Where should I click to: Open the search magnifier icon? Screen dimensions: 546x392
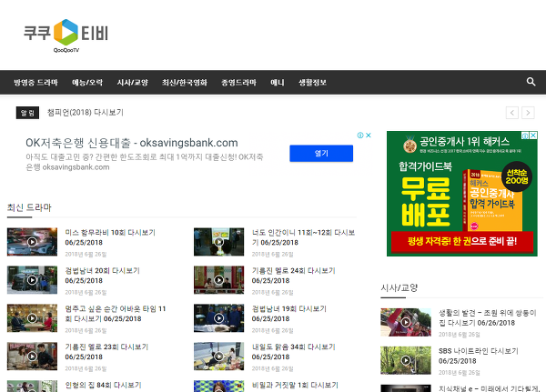coord(531,82)
